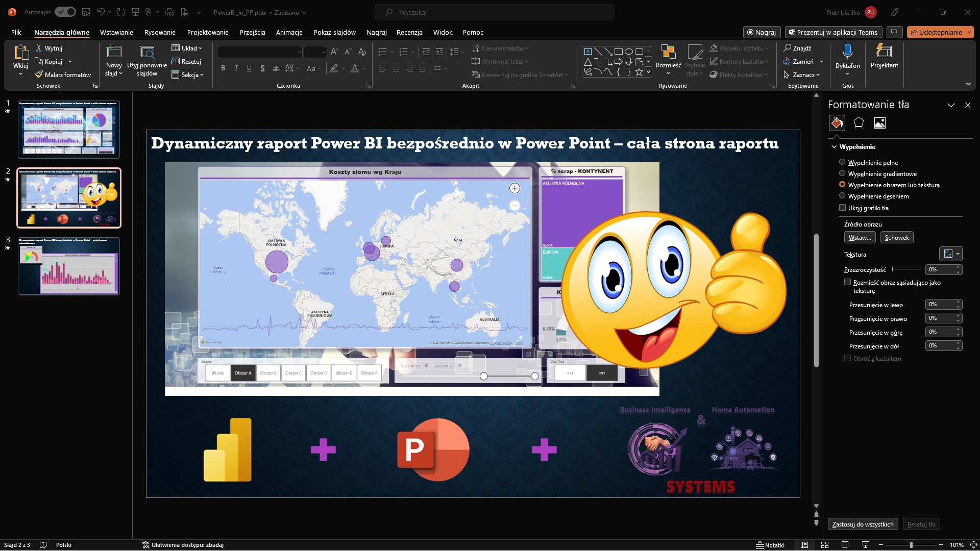Image resolution: width=980 pixels, height=551 pixels.
Task: Switch to the Wstawianie tab
Action: [x=116, y=32]
